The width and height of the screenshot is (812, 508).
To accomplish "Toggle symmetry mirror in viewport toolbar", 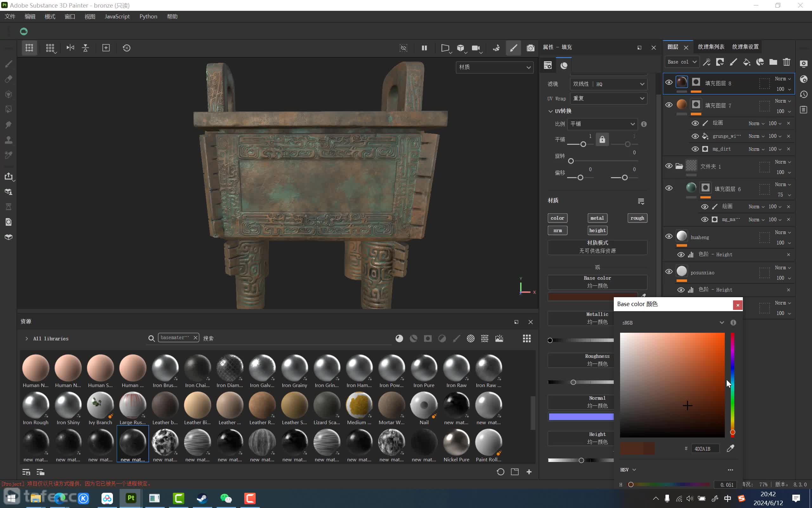I will pyautogui.click(x=70, y=48).
